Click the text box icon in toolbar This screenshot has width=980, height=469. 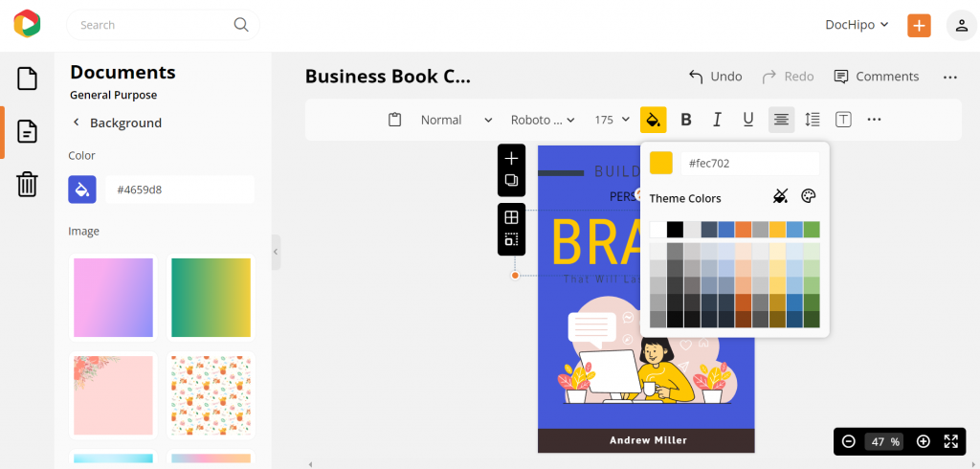click(x=843, y=120)
